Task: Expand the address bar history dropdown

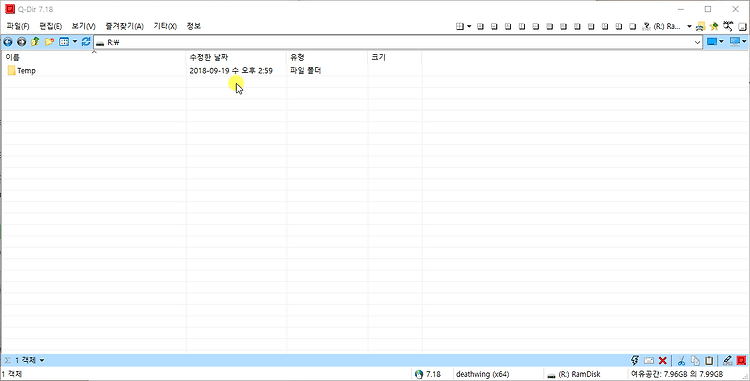Action: [x=697, y=43]
